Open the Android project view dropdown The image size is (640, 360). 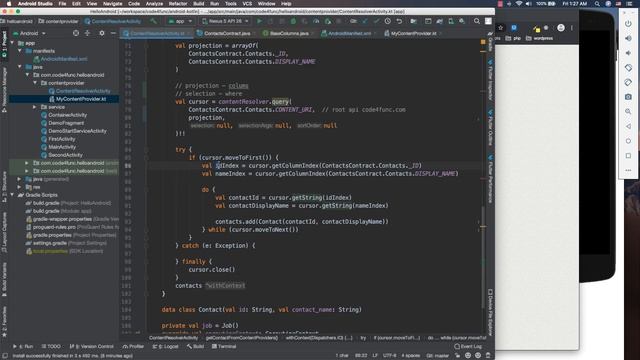tap(29, 33)
